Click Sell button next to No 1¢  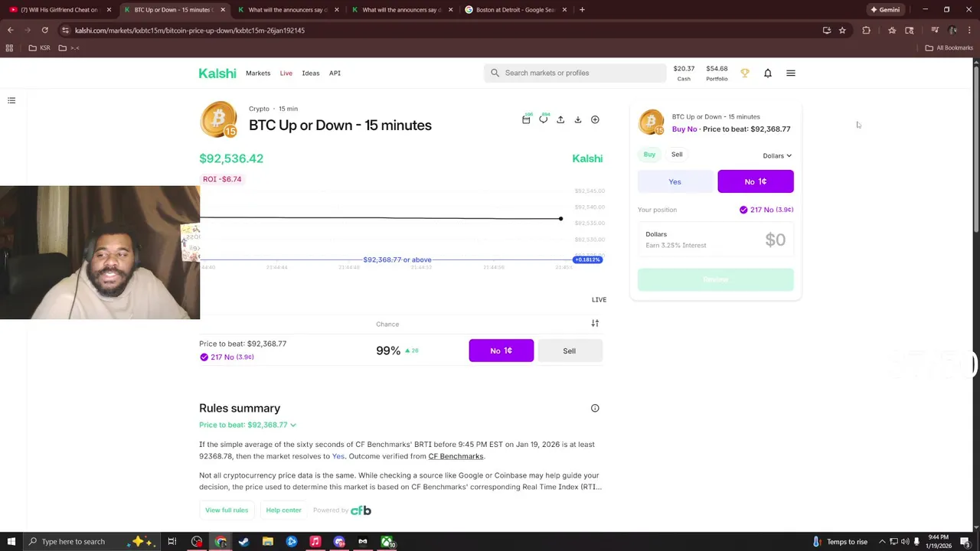tap(570, 350)
